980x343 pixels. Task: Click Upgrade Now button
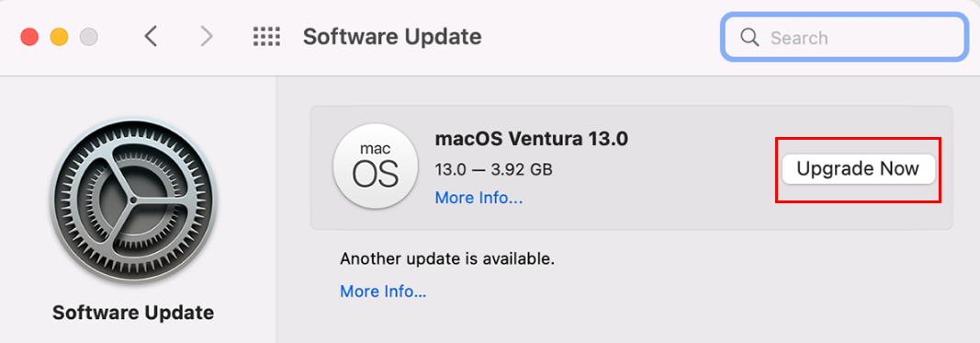pos(858,169)
